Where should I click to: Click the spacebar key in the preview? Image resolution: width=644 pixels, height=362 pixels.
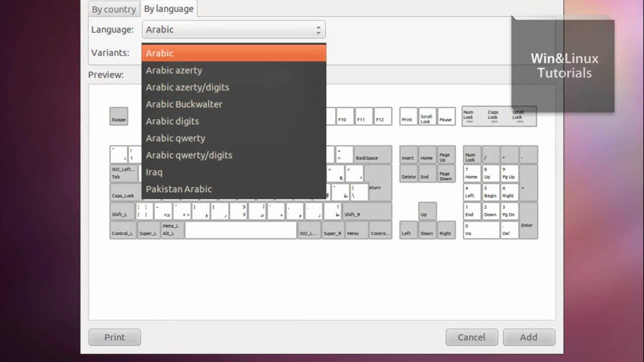click(241, 230)
